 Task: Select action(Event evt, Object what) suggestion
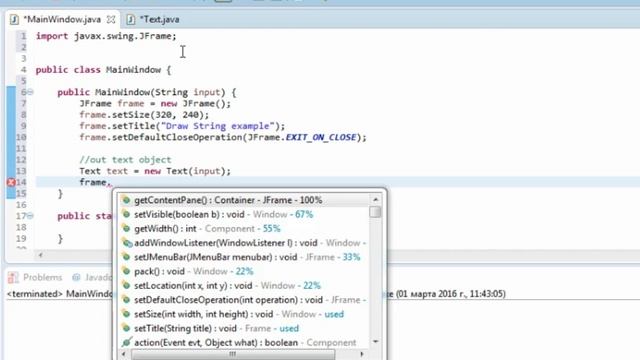click(244, 342)
